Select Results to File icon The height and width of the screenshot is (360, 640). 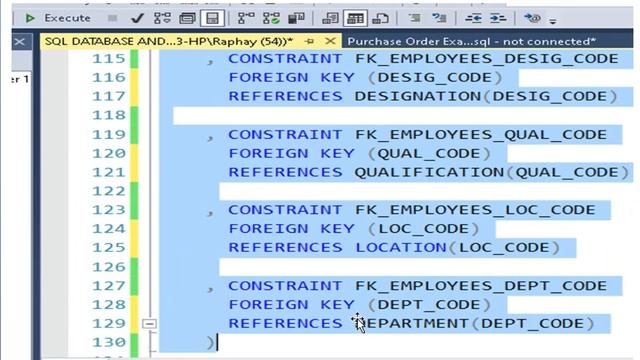click(x=380, y=18)
